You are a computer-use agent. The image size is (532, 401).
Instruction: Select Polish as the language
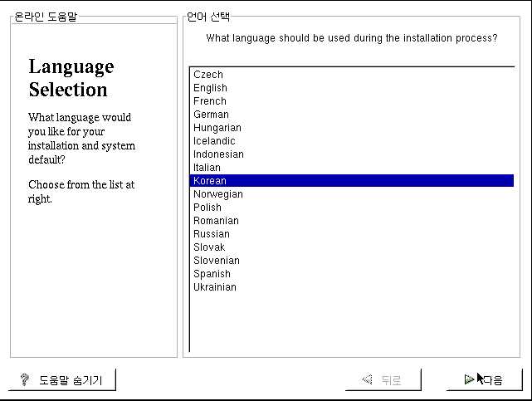click(x=207, y=208)
